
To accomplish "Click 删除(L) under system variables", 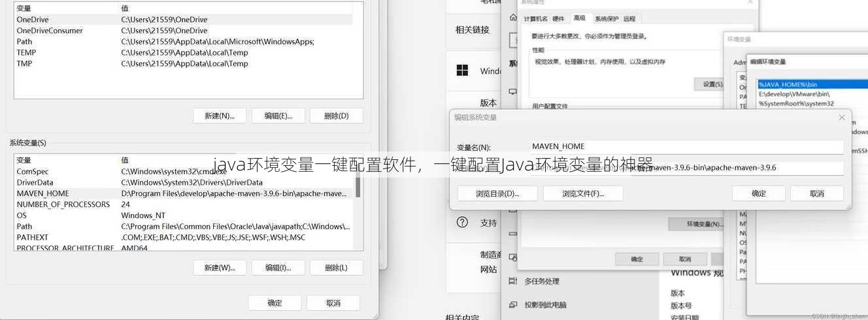I will pyautogui.click(x=337, y=268).
